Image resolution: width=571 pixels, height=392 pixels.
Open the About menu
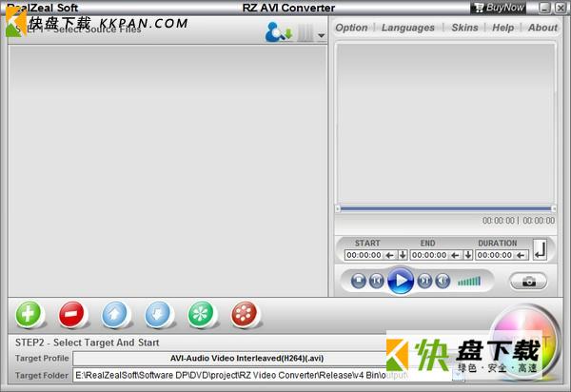tap(542, 28)
